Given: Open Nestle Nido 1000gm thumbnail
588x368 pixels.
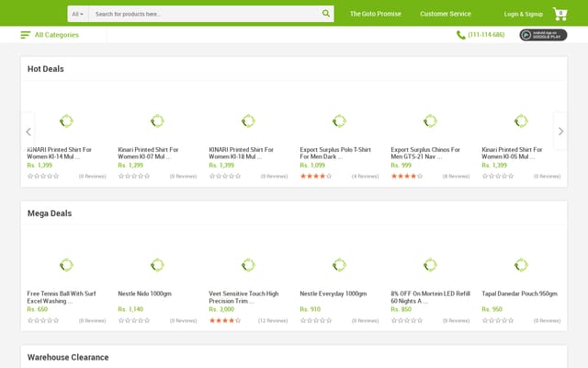Looking at the screenshot, I should click(157, 265).
